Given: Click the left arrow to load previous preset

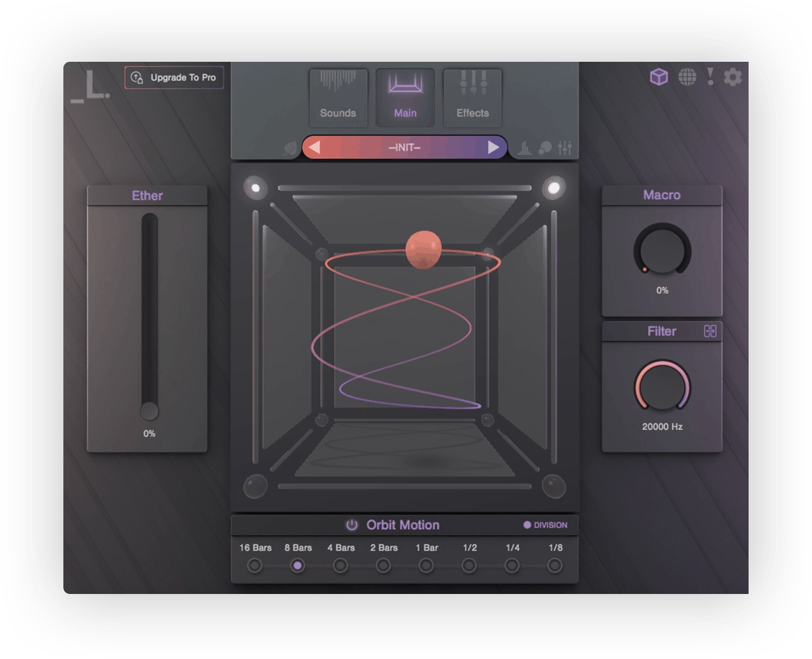Looking at the screenshot, I should pos(316,147).
